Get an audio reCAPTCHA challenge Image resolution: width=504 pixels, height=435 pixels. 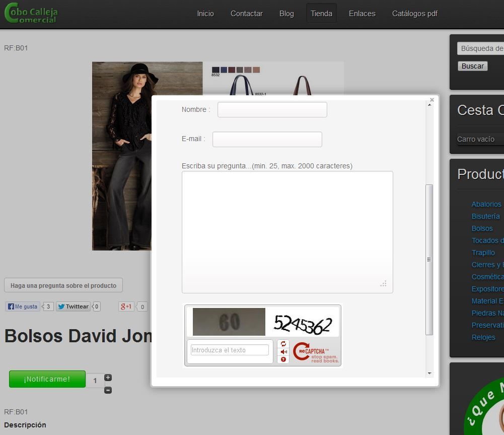click(x=283, y=352)
